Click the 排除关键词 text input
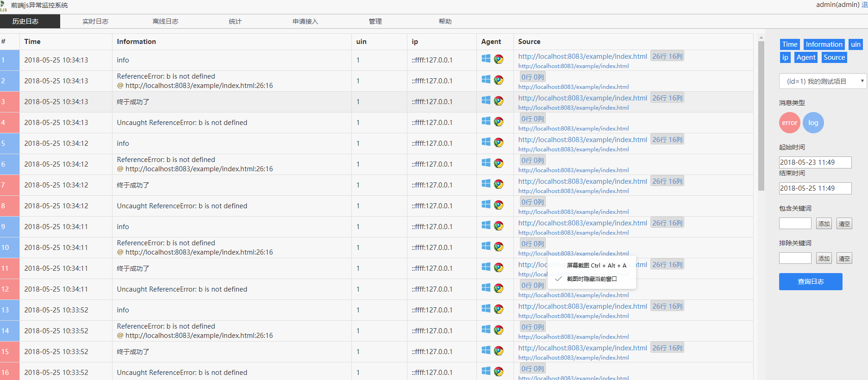This screenshot has height=380, width=868. point(795,258)
